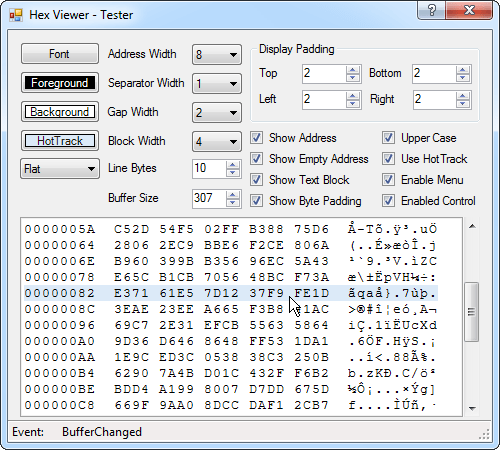Screen dimensions: 500x450
Task: Click hex block D01C in row 000000B4
Action: pos(222,373)
